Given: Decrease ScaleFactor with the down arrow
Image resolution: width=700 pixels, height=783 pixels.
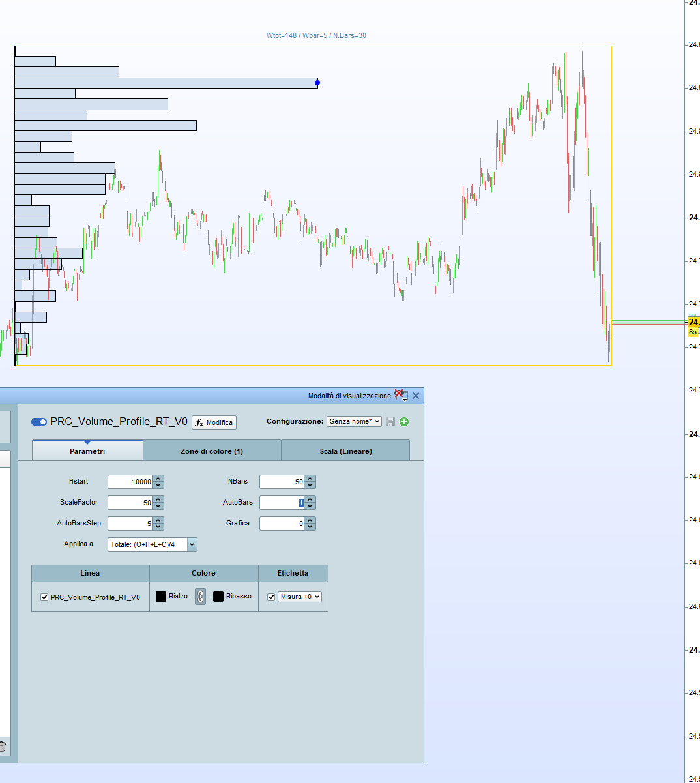Looking at the screenshot, I should tap(158, 506).
